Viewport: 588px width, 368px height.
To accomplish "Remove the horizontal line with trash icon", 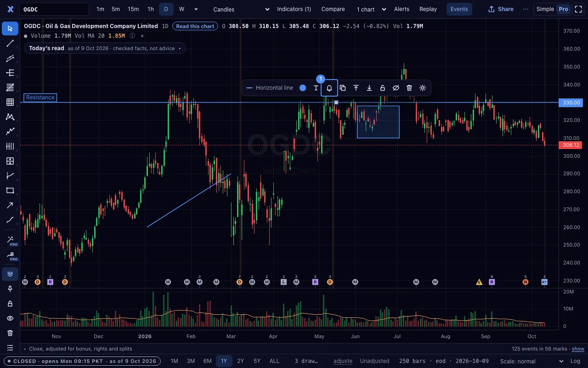I will (x=409, y=88).
